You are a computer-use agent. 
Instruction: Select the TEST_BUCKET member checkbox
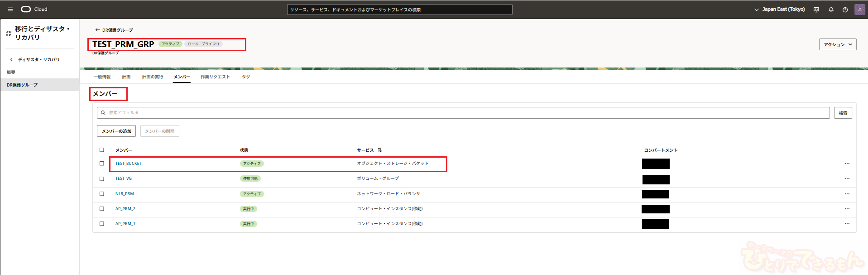[101, 164]
